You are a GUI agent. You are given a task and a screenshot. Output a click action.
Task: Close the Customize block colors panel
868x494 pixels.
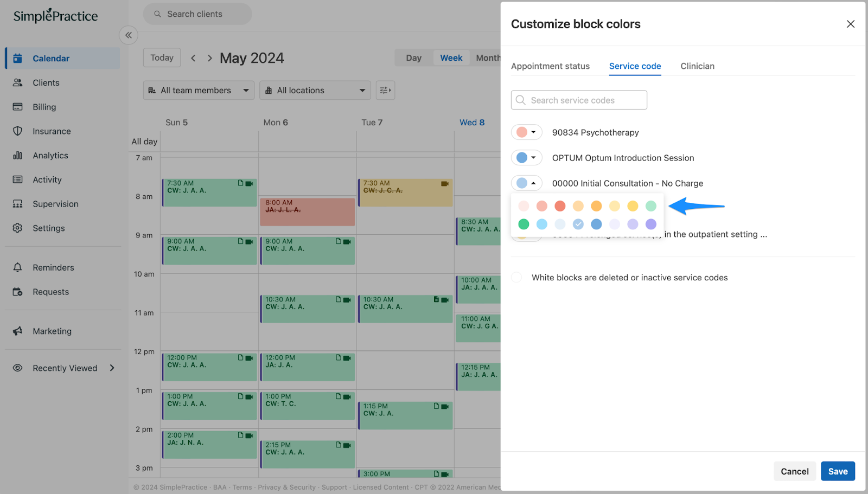(x=851, y=24)
